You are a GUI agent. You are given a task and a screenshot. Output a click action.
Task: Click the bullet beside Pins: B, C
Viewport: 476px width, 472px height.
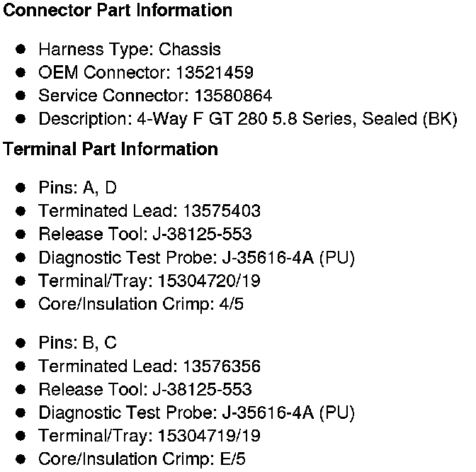pyautogui.click(x=21, y=343)
